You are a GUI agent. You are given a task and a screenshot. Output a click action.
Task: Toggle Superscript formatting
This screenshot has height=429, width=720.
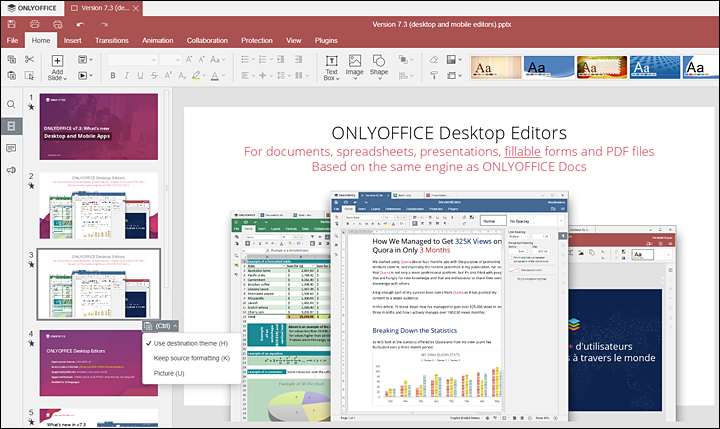(168, 75)
